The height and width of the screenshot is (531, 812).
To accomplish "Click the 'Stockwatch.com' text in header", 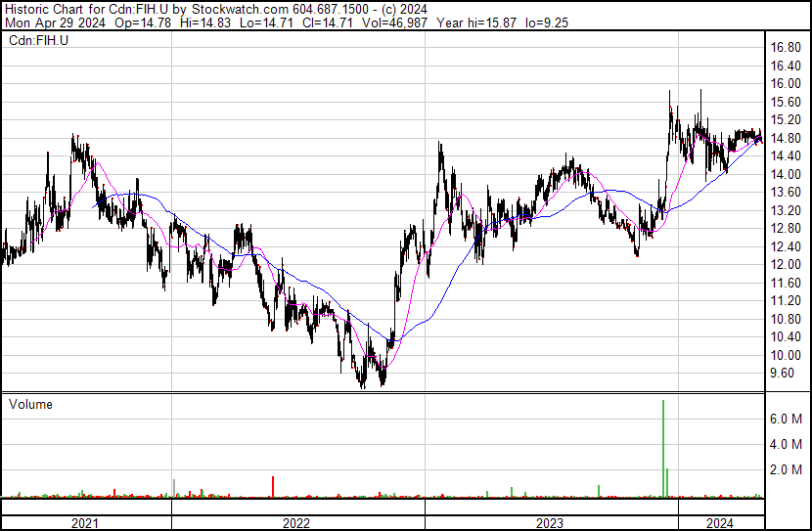I will [x=240, y=9].
